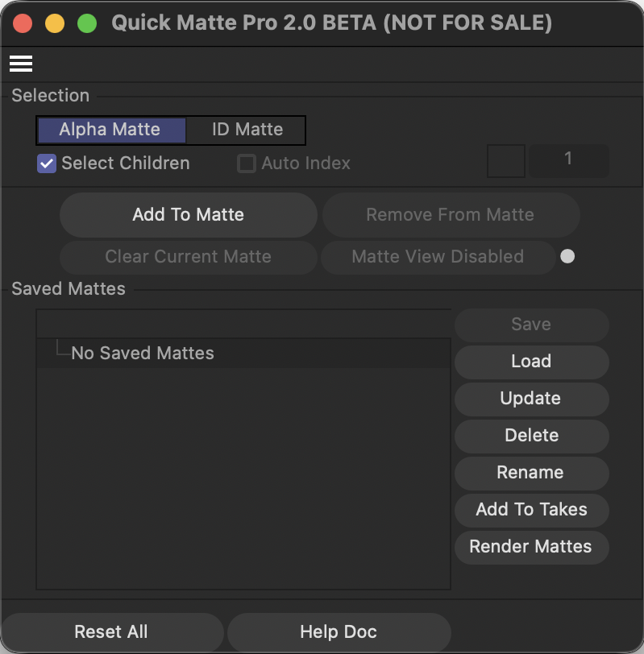Open the Help Doc
644x654 pixels.
pos(339,632)
